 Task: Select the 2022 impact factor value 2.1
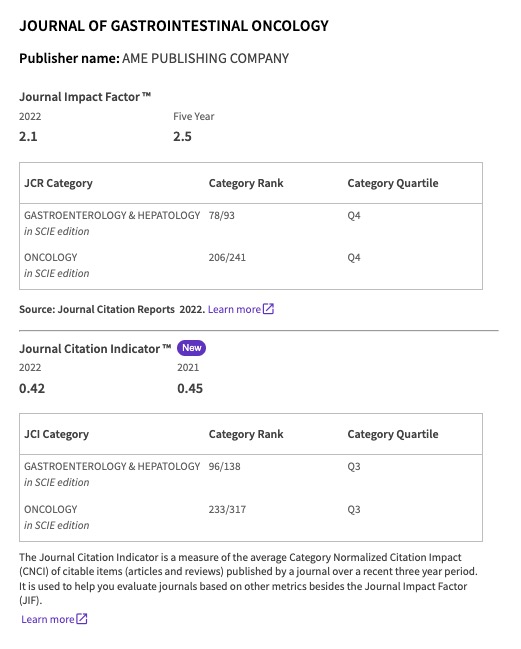(x=28, y=136)
